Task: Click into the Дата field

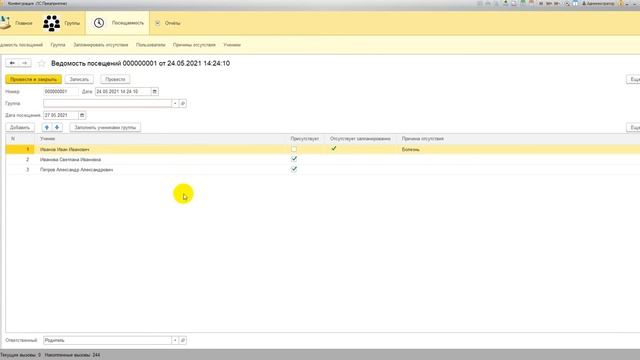Action: pyautogui.click(x=123, y=91)
